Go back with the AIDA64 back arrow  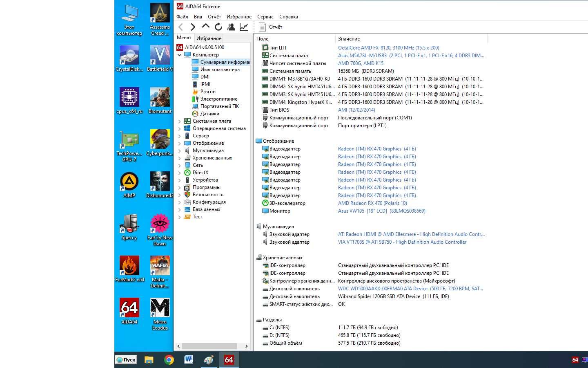180,27
